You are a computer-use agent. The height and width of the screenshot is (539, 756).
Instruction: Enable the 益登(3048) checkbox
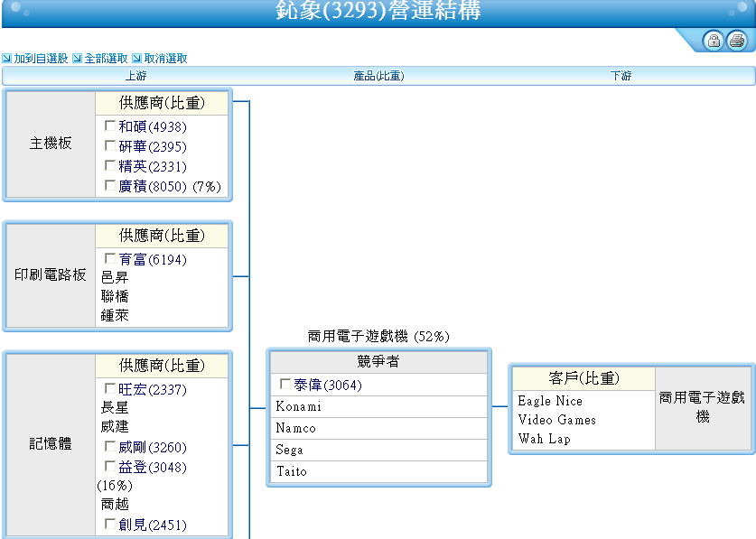110,466
